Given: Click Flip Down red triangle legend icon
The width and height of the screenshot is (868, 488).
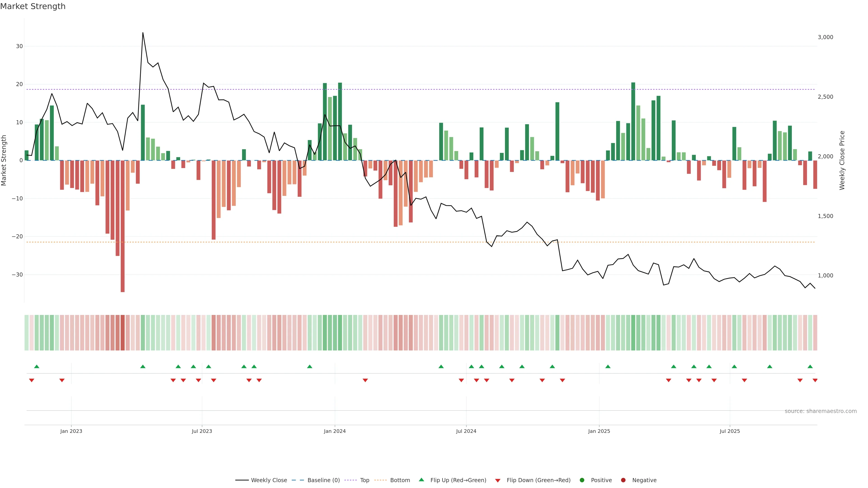Looking at the screenshot, I should click(x=498, y=481).
